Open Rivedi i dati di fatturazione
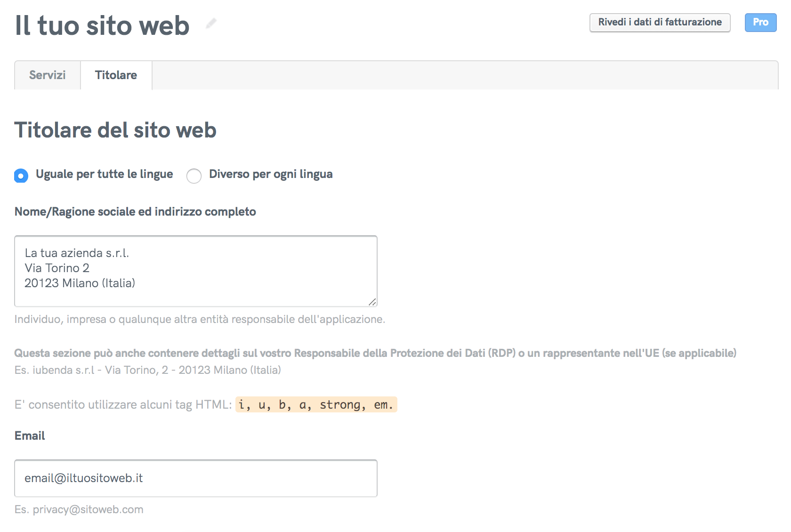The height and width of the screenshot is (532, 791). click(659, 23)
